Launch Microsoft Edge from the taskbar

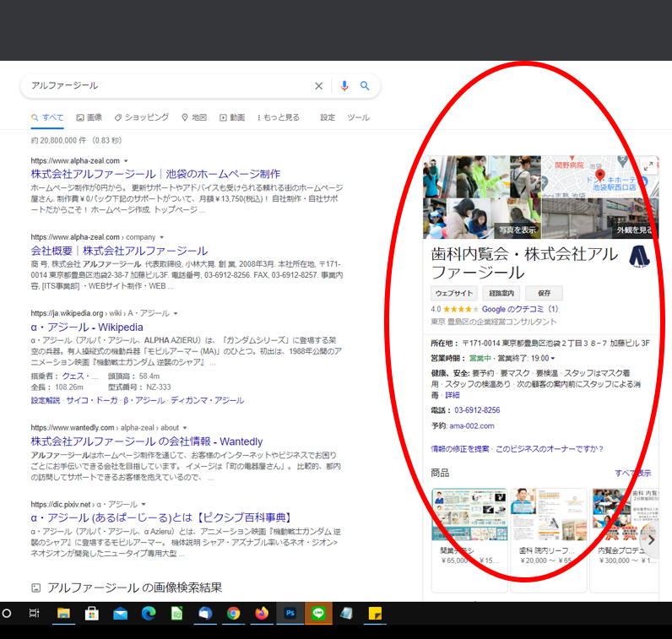149,614
